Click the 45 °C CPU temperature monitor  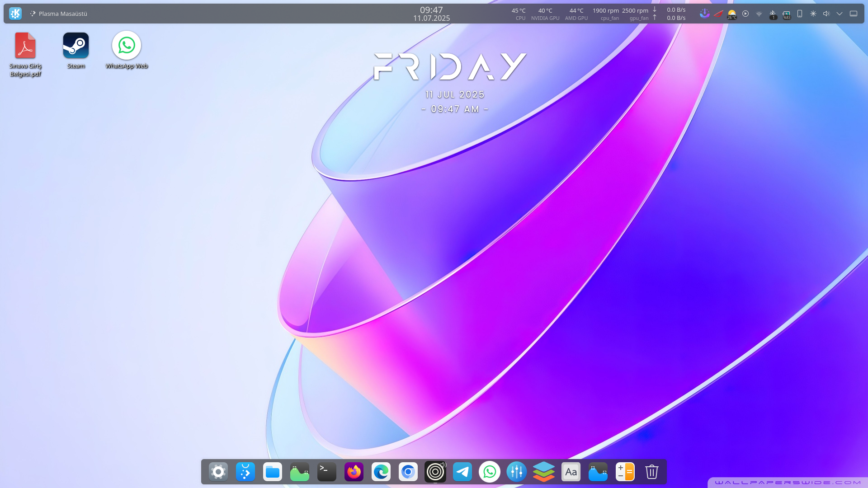(x=519, y=14)
